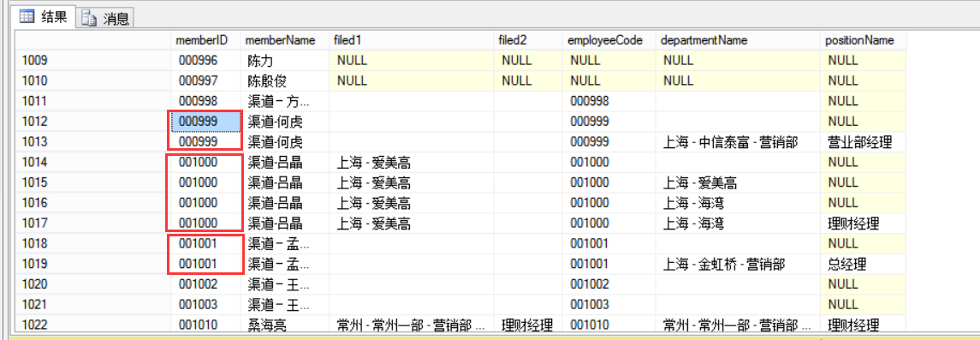Click positionName 营业部经理 cell
Screen dimensions: 980x340
point(863,142)
